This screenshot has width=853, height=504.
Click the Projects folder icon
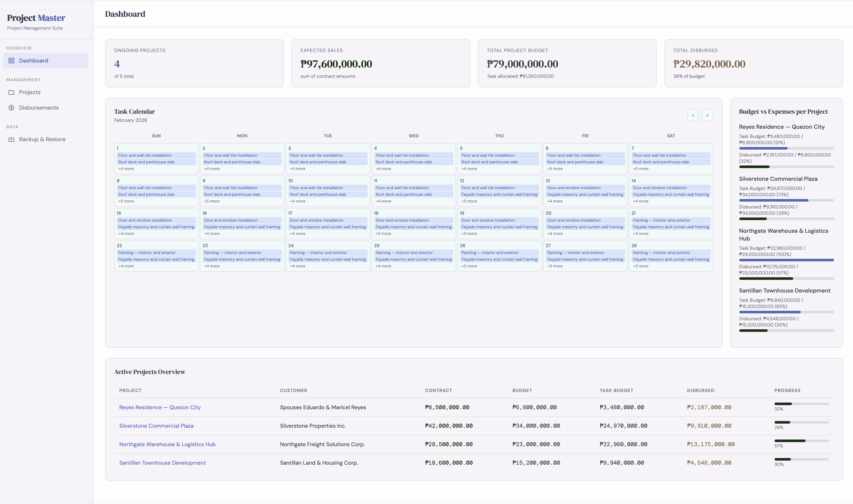click(x=12, y=92)
